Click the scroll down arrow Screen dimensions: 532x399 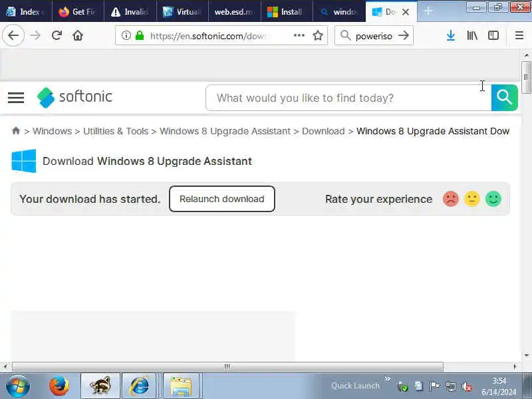coord(526,355)
